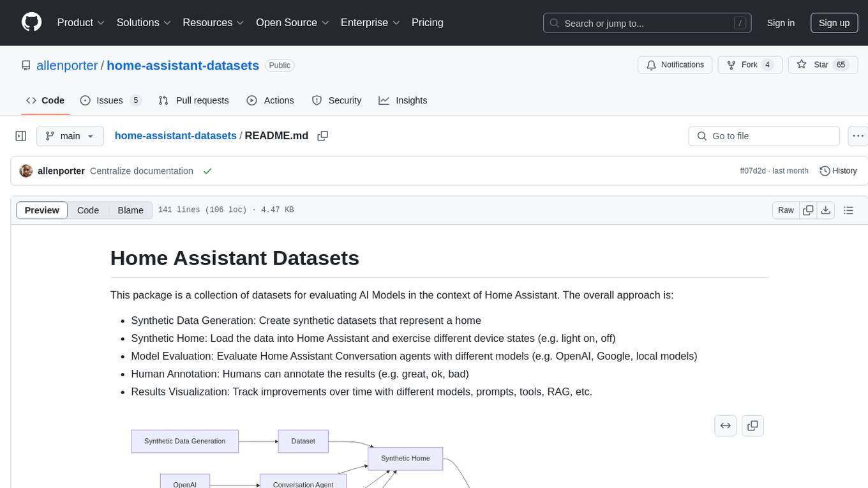
Task: Open the main branch selector
Action: [70, 136]
